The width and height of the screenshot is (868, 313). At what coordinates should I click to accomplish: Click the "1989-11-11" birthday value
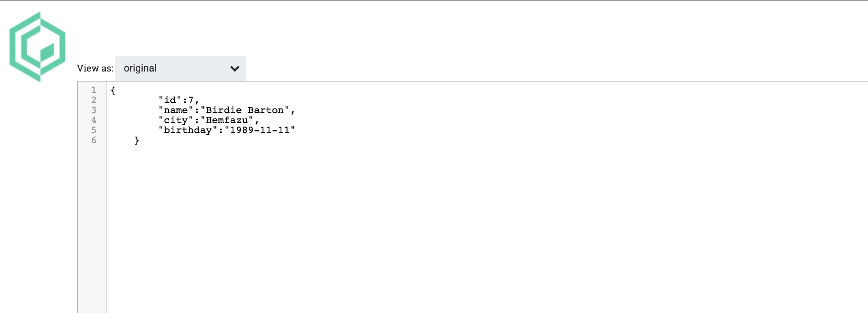pyautogui.click(x=259, y=130)
